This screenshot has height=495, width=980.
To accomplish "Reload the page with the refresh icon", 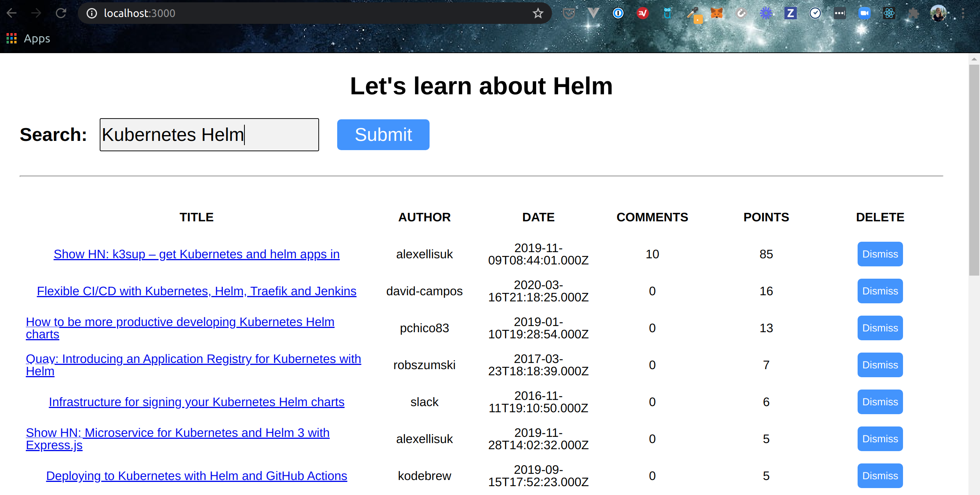I will [x=61, y=13].
